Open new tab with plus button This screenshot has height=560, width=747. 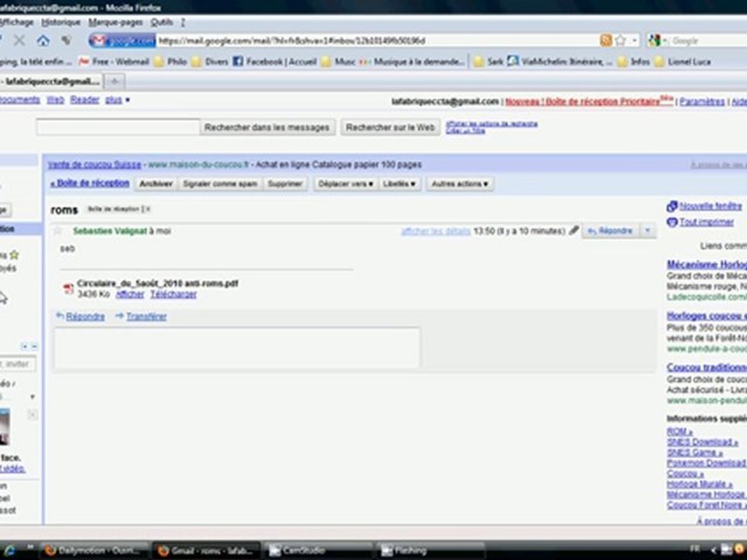pos(114,82)
